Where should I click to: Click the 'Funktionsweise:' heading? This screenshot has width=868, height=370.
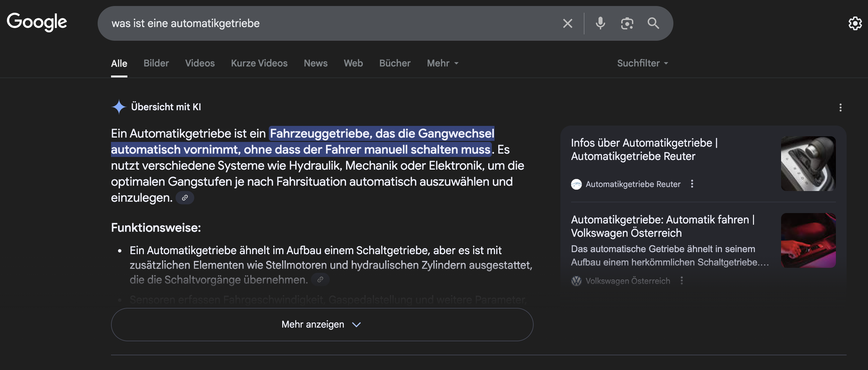pyautogui.click(x=156, y=228)
